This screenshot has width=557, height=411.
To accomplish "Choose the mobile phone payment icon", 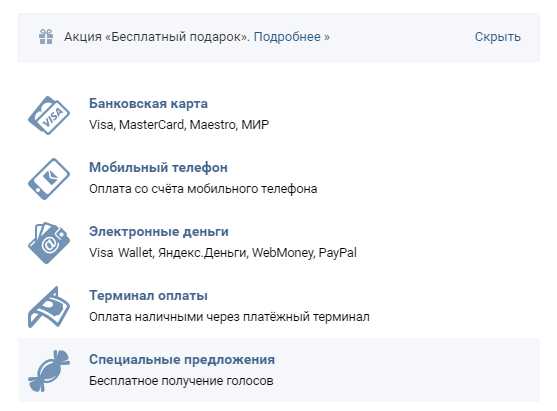I will pos(49,179).
